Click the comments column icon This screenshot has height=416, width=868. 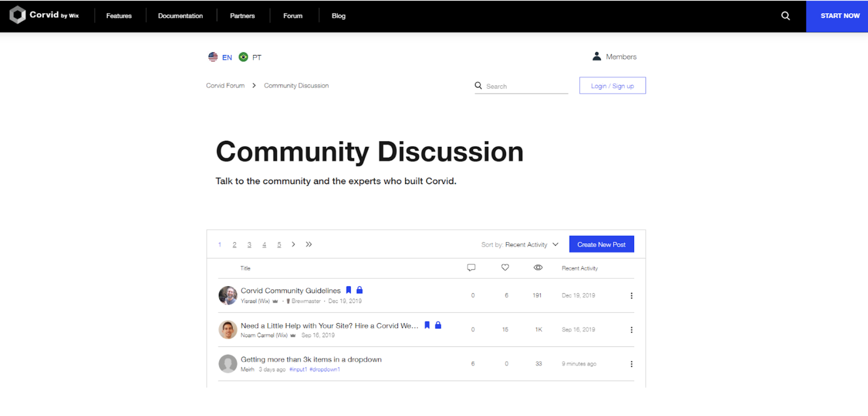tap(471, 268)
